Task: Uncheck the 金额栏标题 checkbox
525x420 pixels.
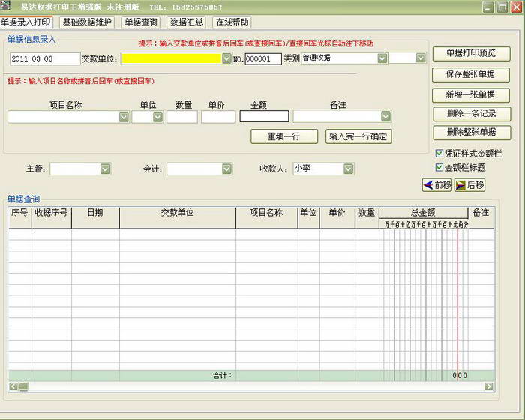Action: tap(439, 168)
